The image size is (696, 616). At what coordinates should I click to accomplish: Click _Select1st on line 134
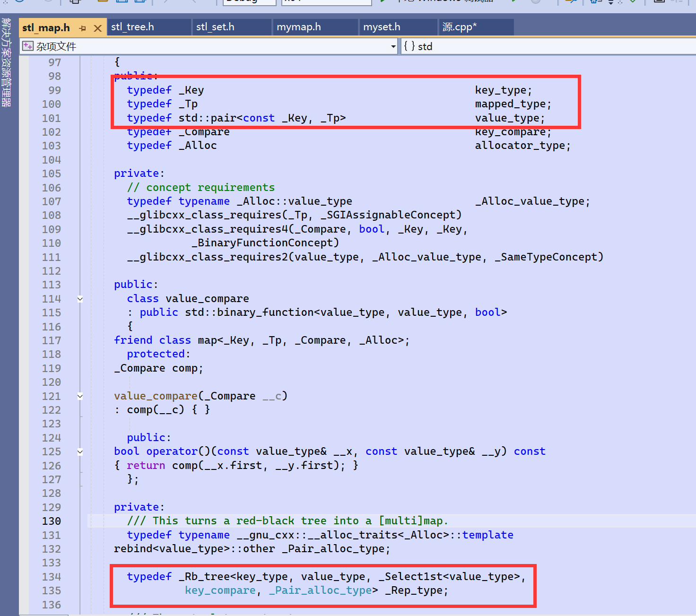[410, 577]
